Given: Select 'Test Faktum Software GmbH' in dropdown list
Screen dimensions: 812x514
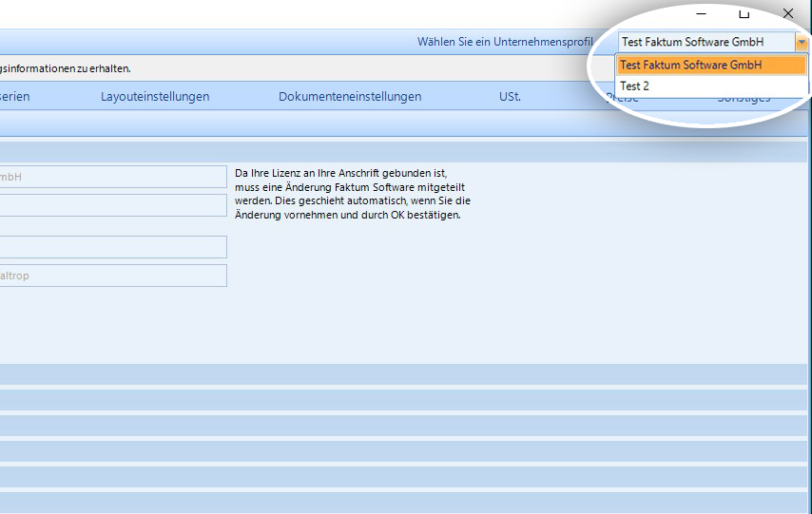Looking at the screenshot, I should point(711,66).
